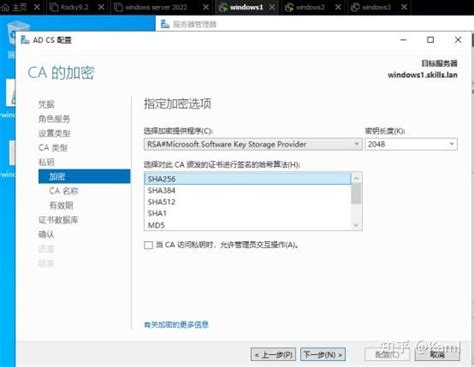Image resolution: width=474 pixels, height=367 pixels.
Task: Click the Cancel (取消) button
Action: [437, 355]
